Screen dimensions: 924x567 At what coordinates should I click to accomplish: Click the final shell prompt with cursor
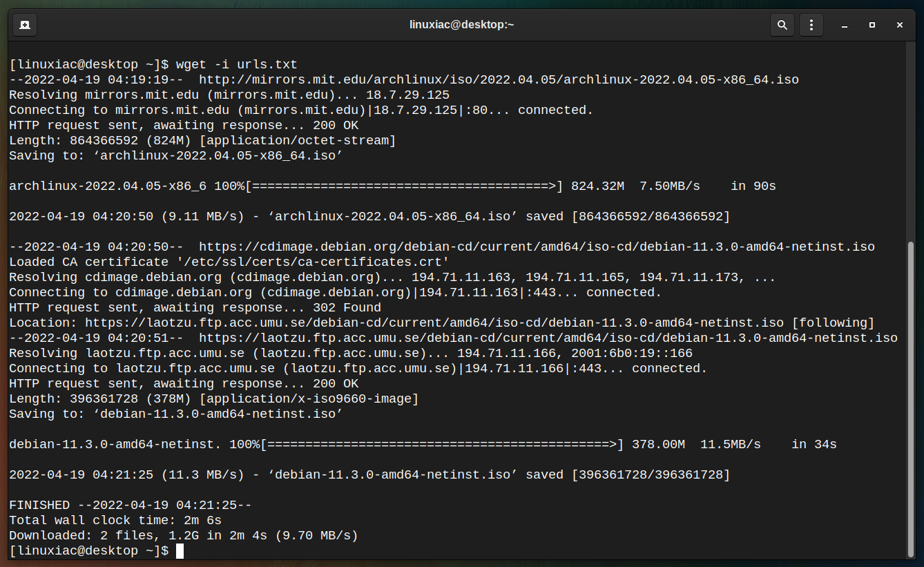(x=97, y=550)
